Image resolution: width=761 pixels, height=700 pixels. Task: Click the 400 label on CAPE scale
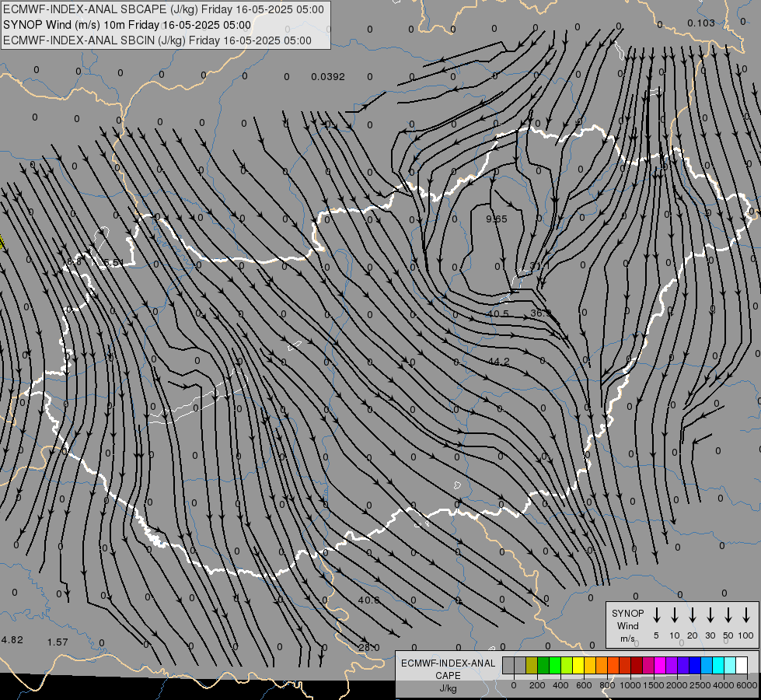coord(560,685)
